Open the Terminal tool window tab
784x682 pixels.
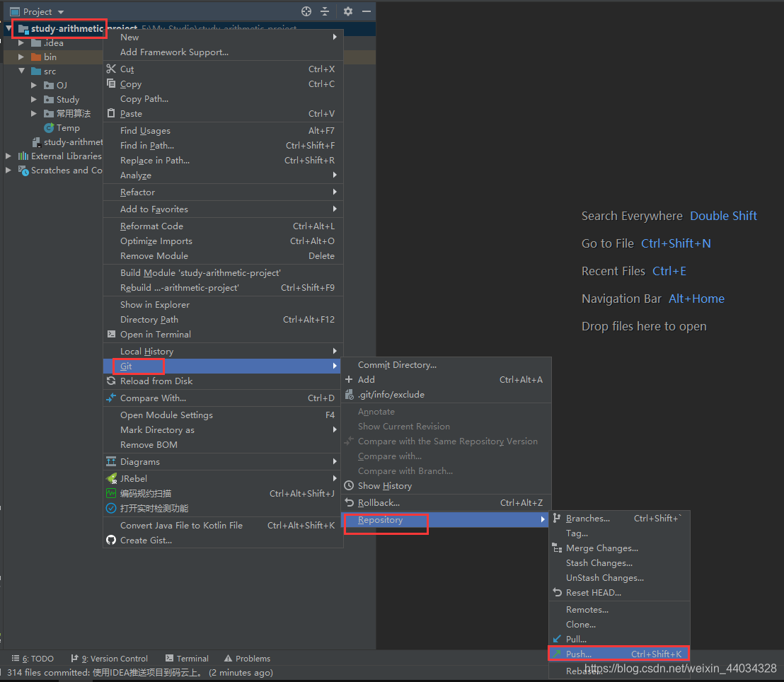tap(187, 659)
